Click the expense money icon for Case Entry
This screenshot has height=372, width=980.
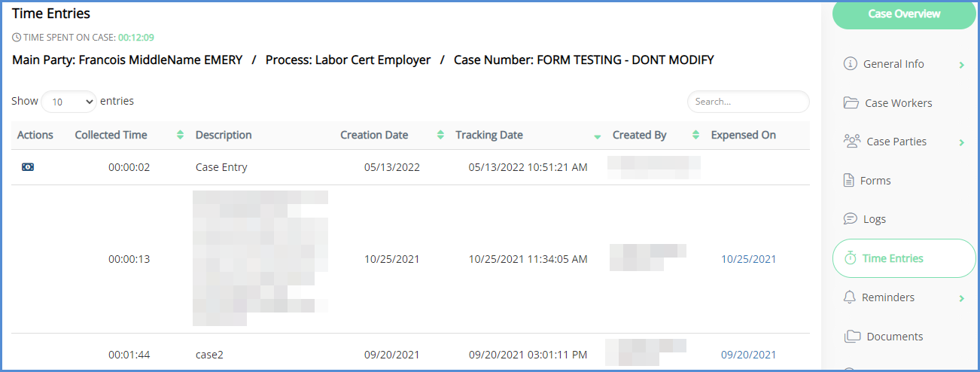coord(28,167)
